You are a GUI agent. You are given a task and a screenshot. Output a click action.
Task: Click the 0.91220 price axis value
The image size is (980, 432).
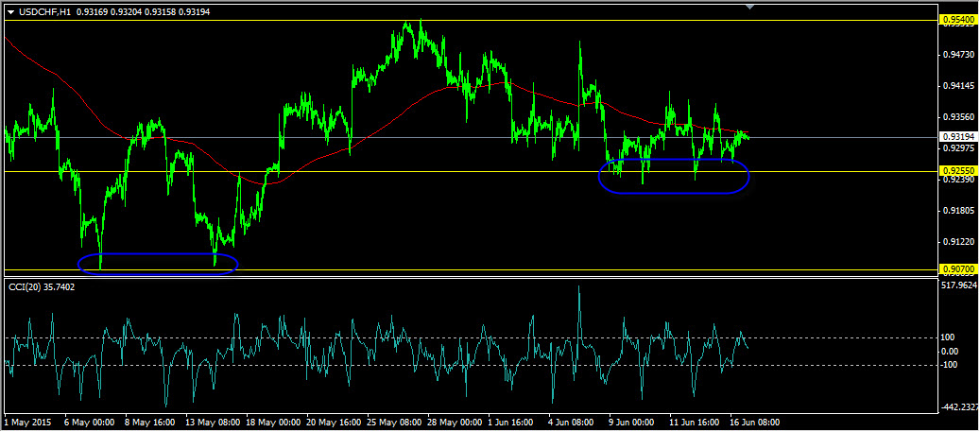point(959,242)
